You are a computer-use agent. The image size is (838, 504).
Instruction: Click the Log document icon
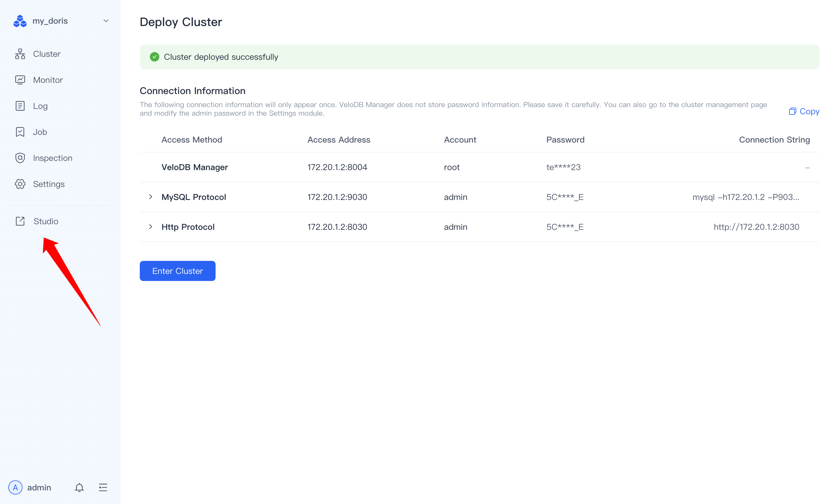coord(20,106)
